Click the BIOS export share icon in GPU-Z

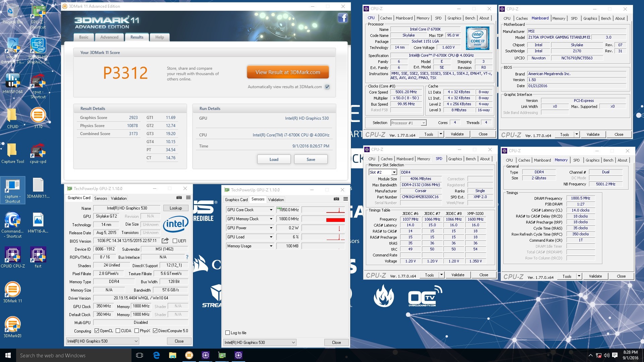point(165,241)
